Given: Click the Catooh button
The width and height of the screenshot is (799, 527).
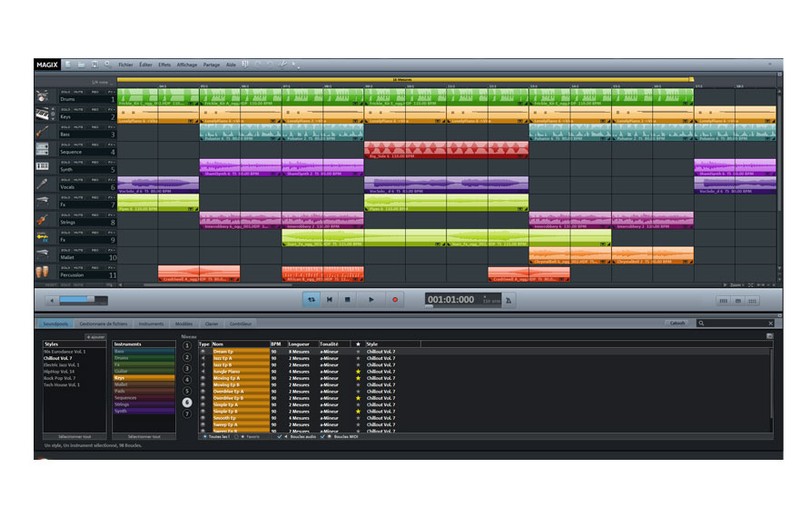Looking at the screenshot, I should point(677,323).
